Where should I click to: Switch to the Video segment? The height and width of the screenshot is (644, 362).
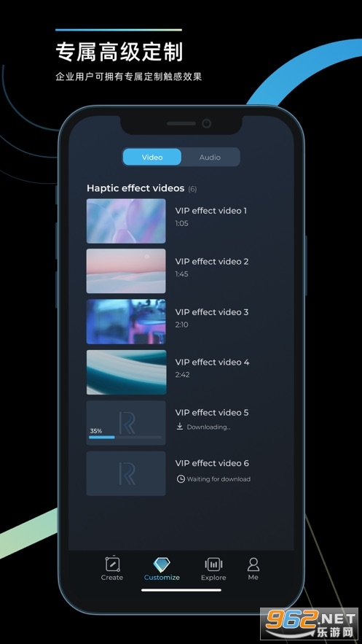tap(152, 158)
